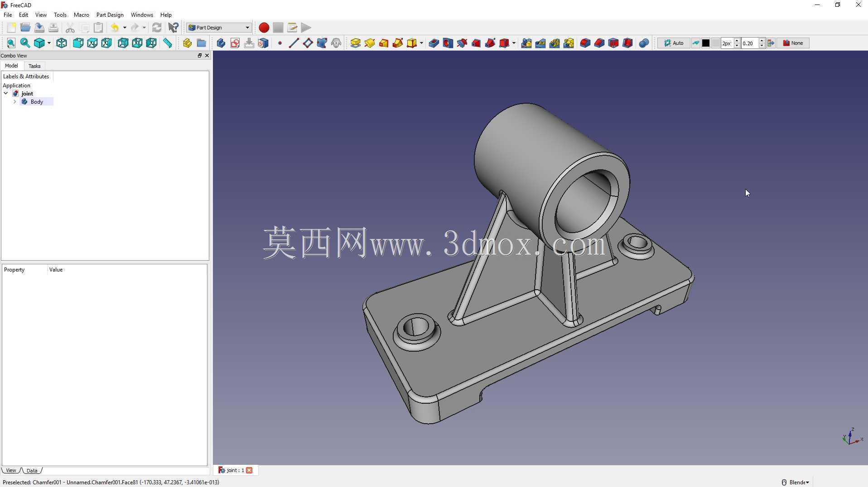Close the joint : 1 document tab
The image size is (868, 487).
249,470
